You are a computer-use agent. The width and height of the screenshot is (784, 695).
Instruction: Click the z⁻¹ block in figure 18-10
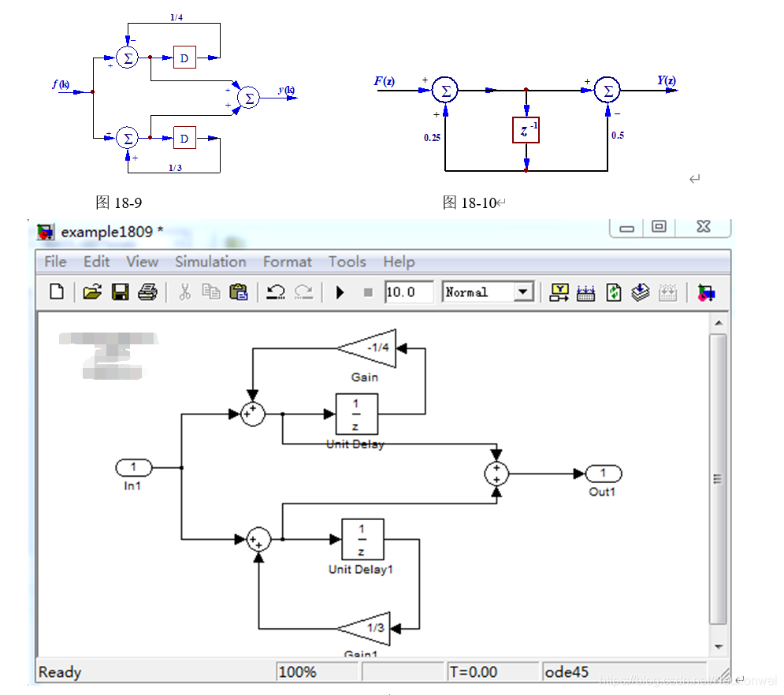click(x=526, y=130)
